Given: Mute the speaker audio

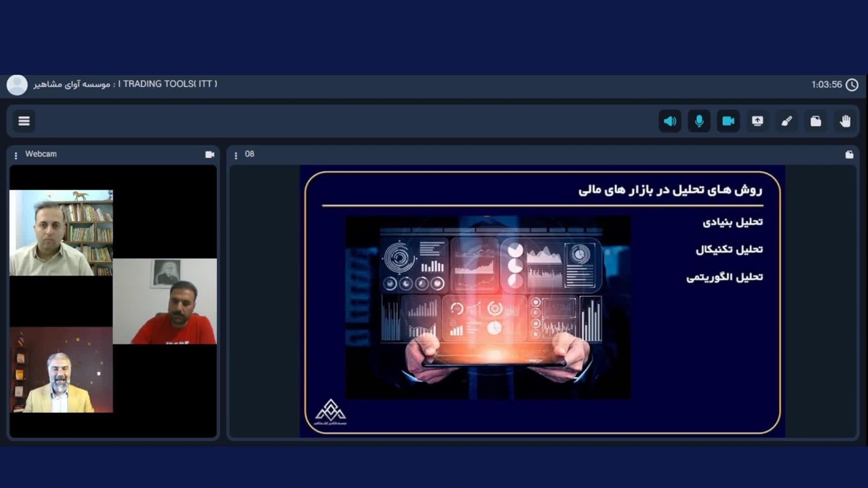Looking at the screenshot, I should [670, 121].
